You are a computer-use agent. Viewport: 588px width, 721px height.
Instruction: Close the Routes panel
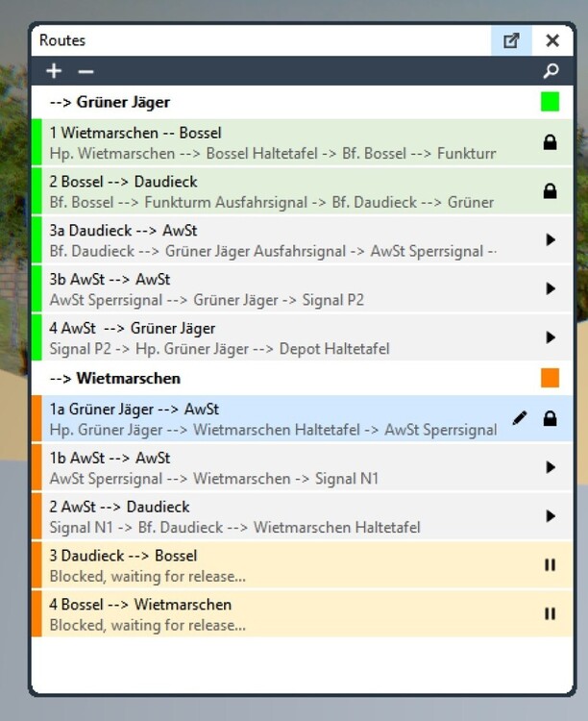point(552,40)
